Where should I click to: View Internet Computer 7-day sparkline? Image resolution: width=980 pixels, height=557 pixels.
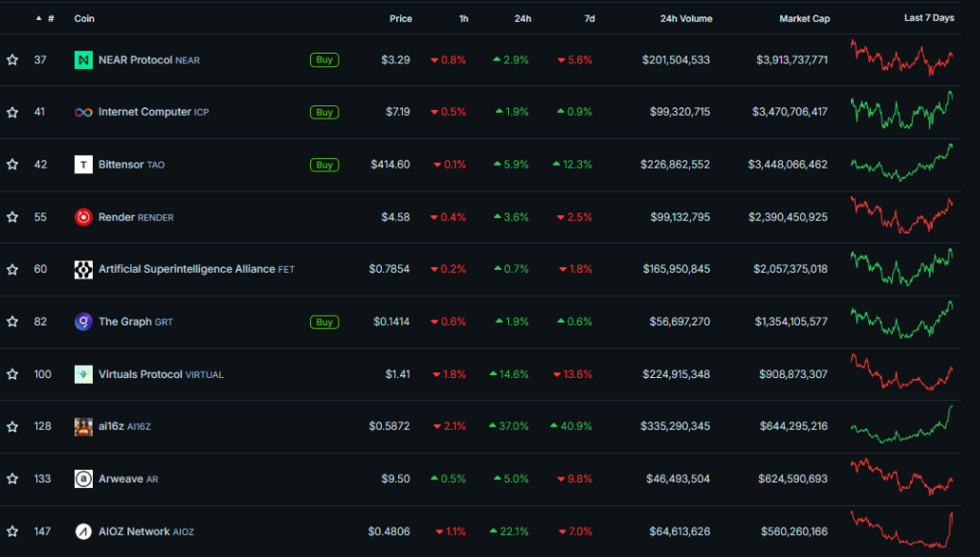tap(902, 111)
